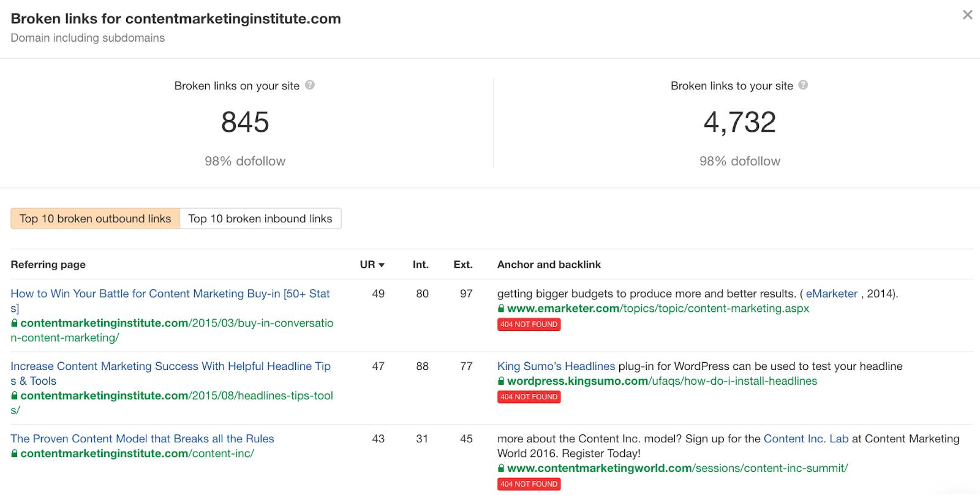Open the wordpress.kingsumo.com backlink URL
This screenshot has height=495, width=980.
pyautogui.click(x=661, y=381)
